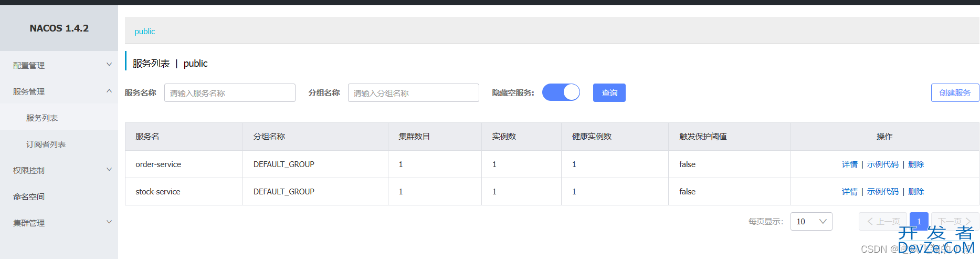Open the 集群管理 sidebar menu

(x=59, y=223)
